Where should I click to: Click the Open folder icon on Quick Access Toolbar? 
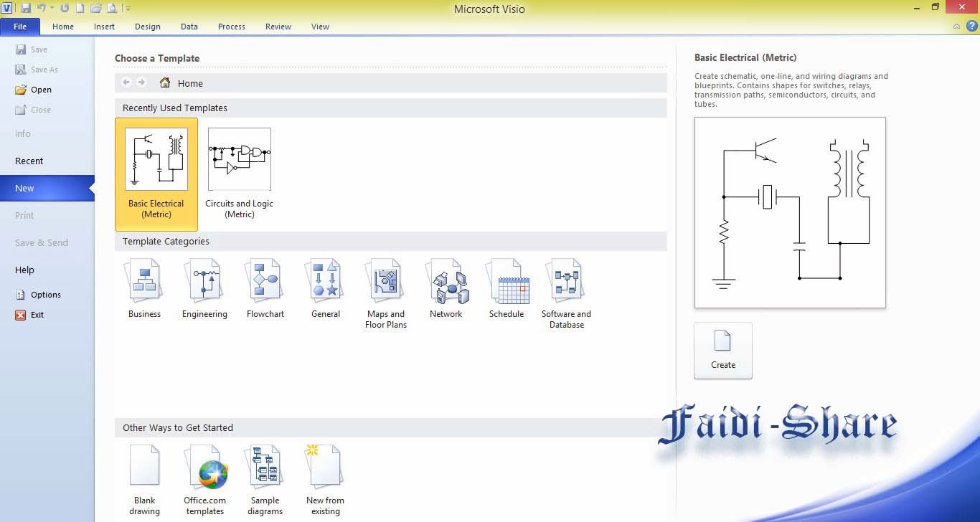click(96, 8)
